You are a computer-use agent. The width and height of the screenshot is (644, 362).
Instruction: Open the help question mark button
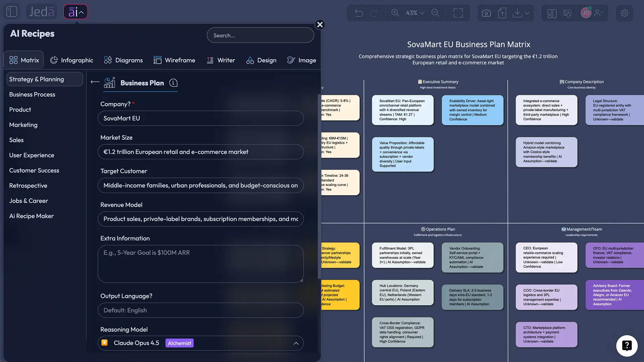point(627,346)
